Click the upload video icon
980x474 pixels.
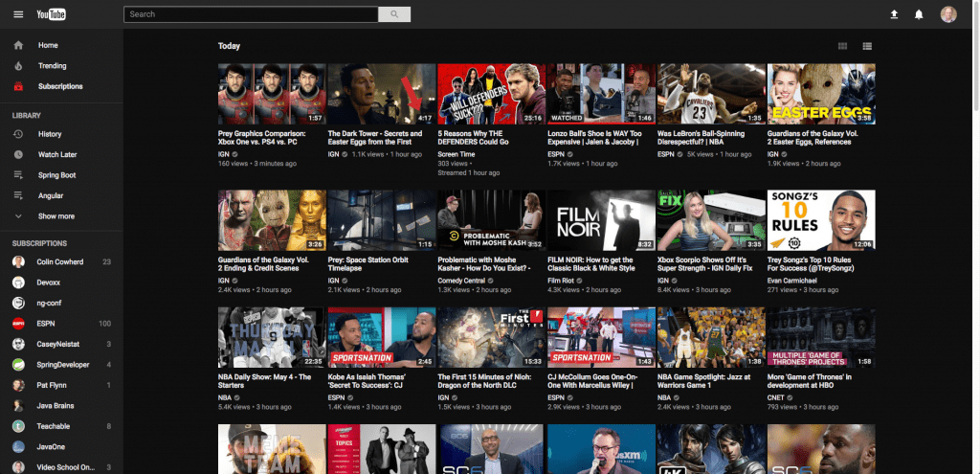[895, 14]
